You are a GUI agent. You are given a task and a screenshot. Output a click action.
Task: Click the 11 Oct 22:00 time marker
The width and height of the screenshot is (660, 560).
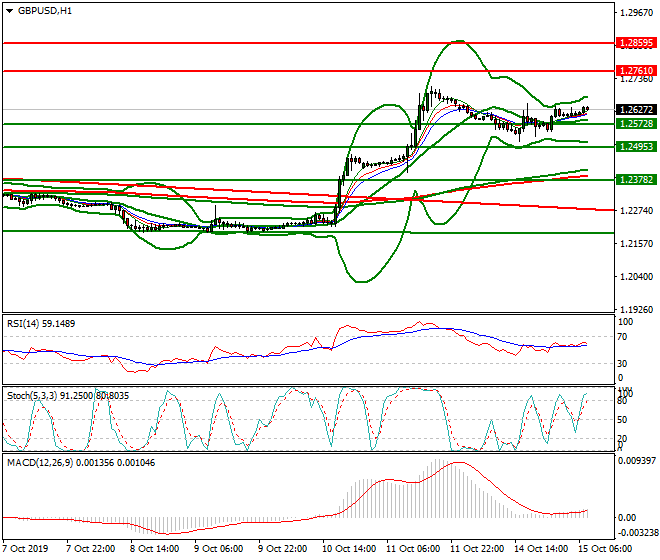[476, 549]
